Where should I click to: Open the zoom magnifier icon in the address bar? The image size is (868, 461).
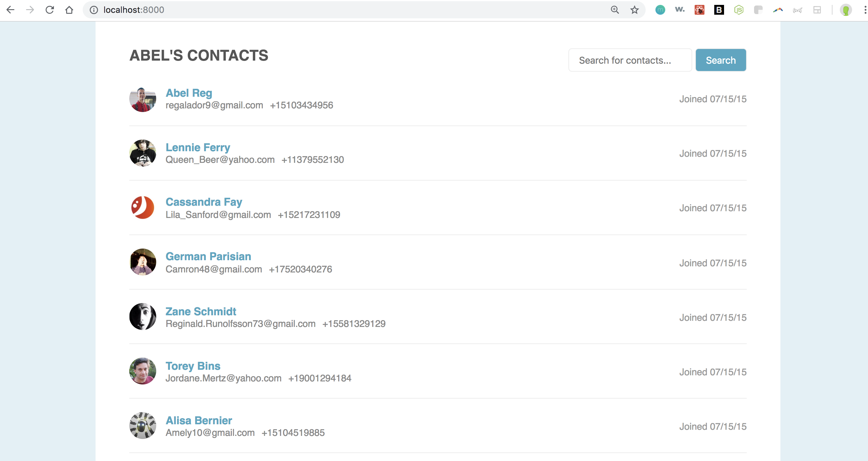615,10
